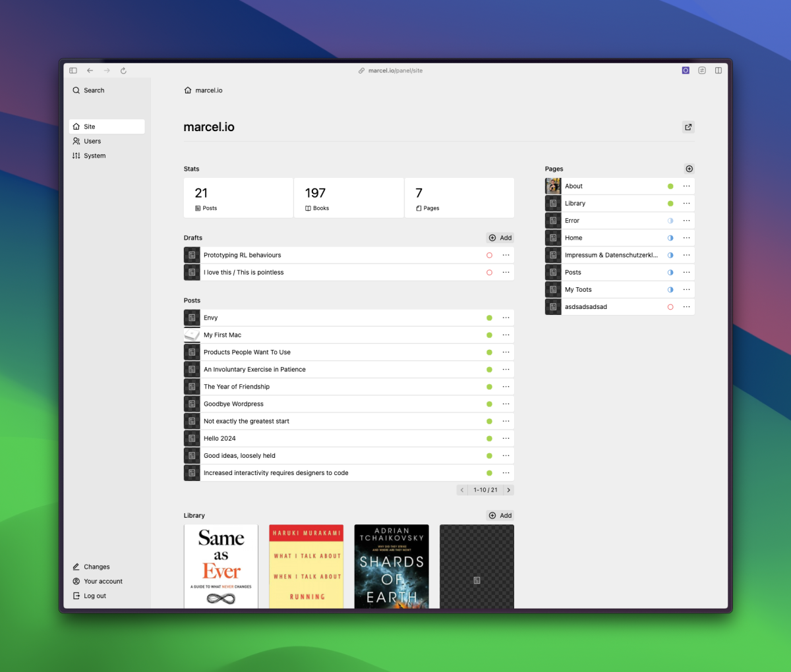791x672 pixels.
Task: Open the Search panel
Action: click(89, 90)
